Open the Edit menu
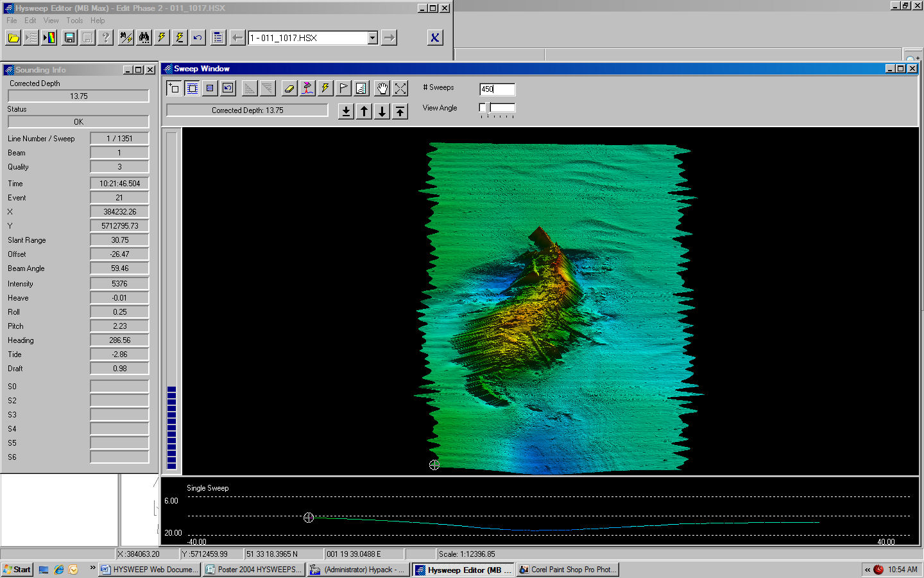 tap(30, 20)
